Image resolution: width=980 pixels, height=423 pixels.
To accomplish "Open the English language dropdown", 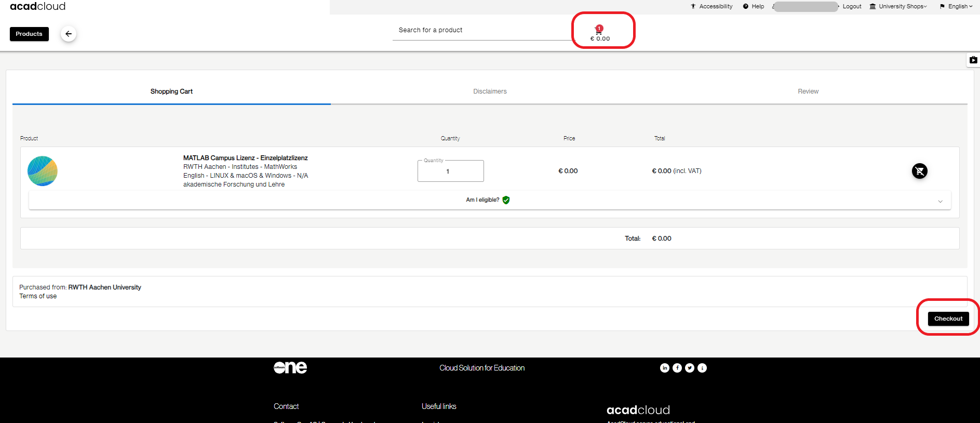I will [957, 6].
